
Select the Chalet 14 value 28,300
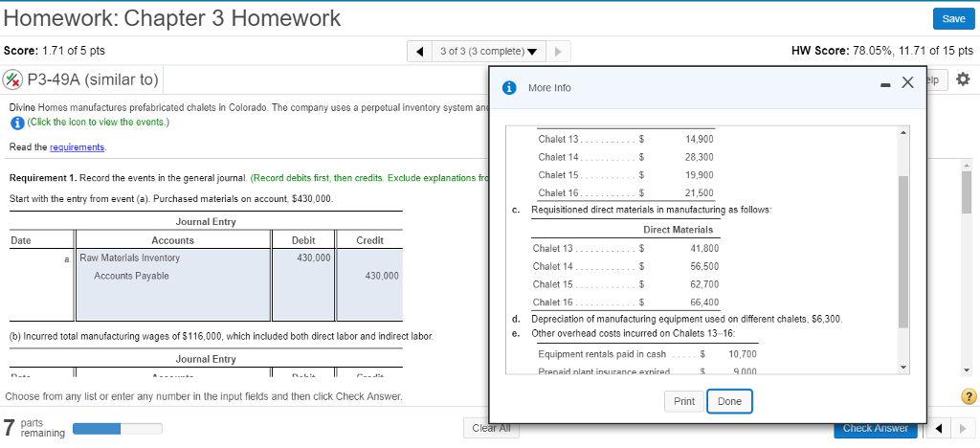tap(700, 157)
